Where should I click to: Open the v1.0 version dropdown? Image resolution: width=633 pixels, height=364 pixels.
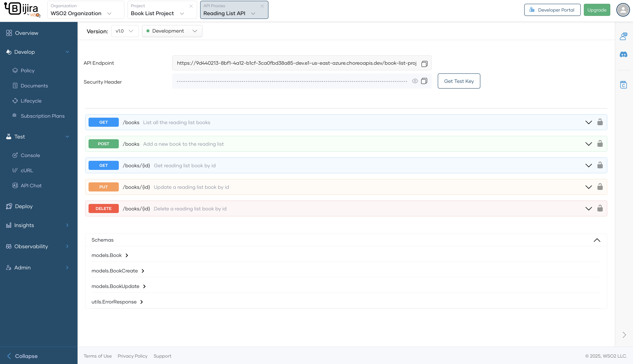(x=124, y=31)
